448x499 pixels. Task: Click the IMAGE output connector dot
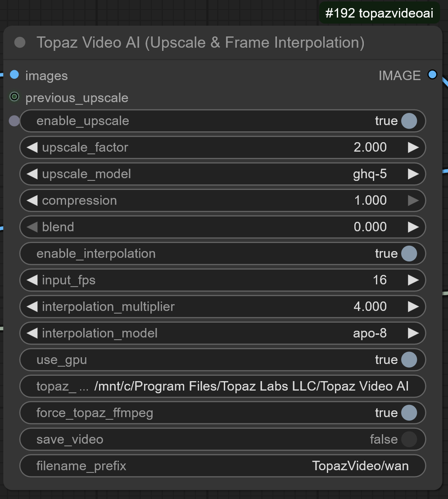point(432,75)
